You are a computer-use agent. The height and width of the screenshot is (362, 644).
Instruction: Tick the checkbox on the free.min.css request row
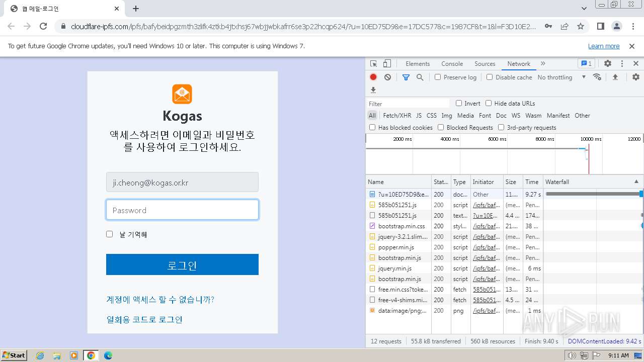(372, 290)
